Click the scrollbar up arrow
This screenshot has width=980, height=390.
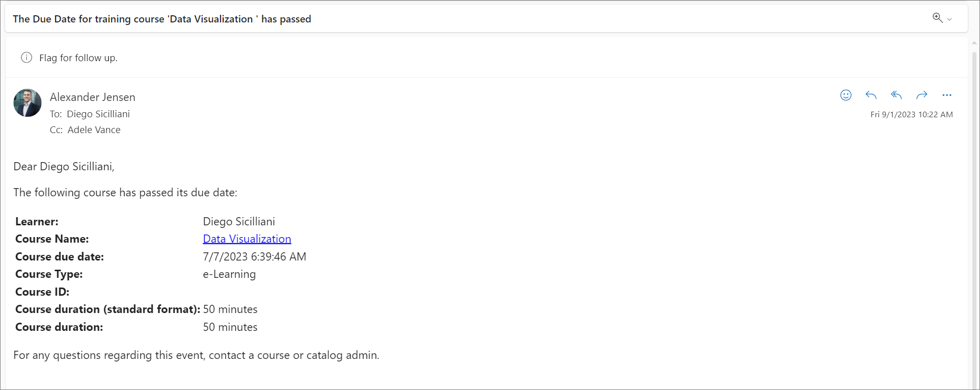974,43
